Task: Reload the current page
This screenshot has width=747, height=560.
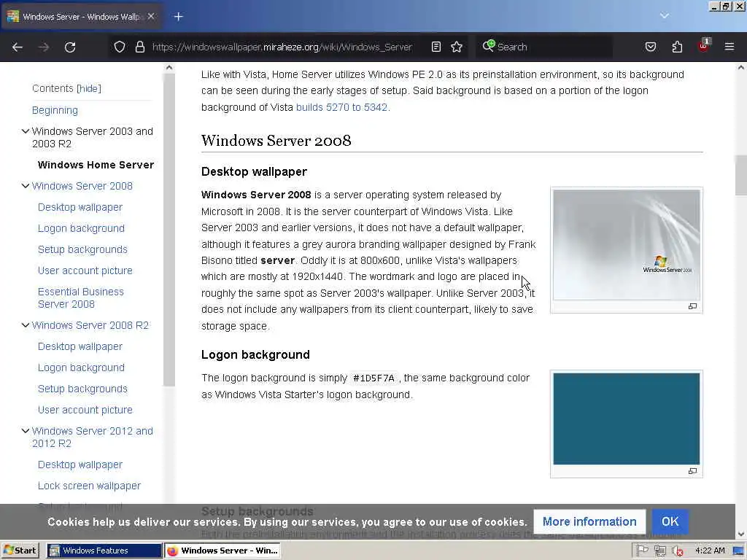Action: 70,47
